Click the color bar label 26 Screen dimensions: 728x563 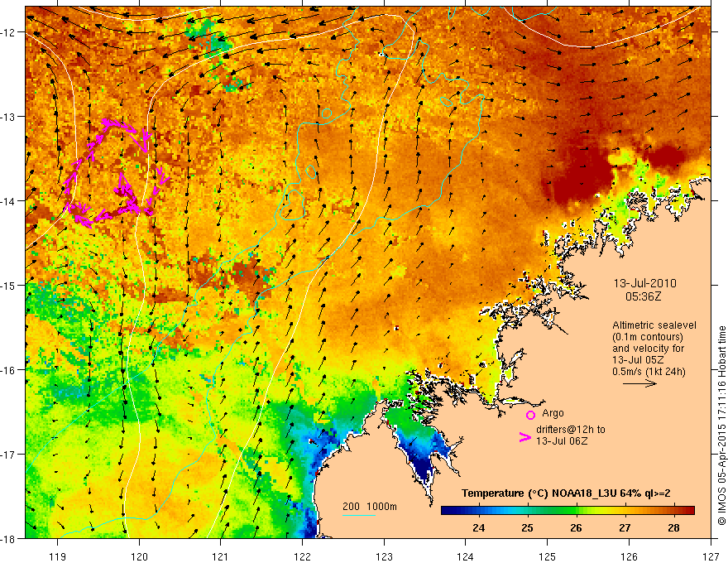tap(576, 527)
